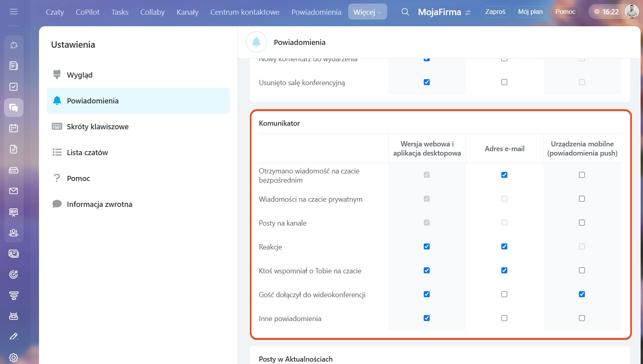Open the Skróty klawiszowe settings section
This screenshot has height=364, width=643.
tap(97, 127)
